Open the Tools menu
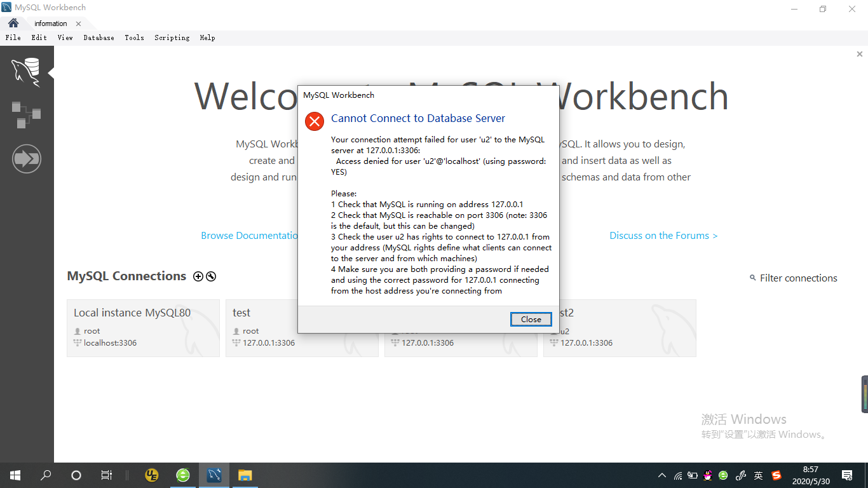 [134, 37]
